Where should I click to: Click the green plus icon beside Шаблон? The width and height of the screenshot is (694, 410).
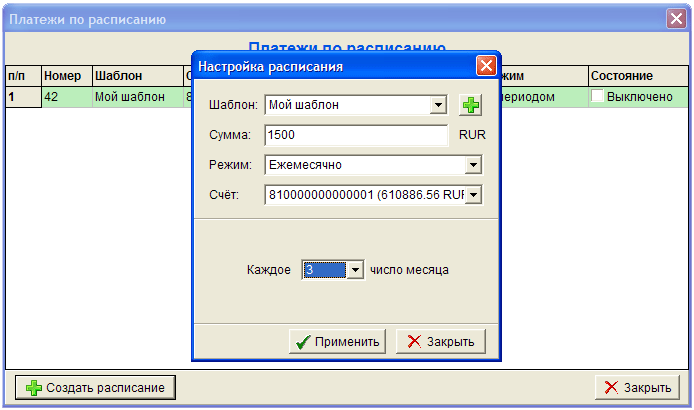pyautogui.click(x=469, y=105)
